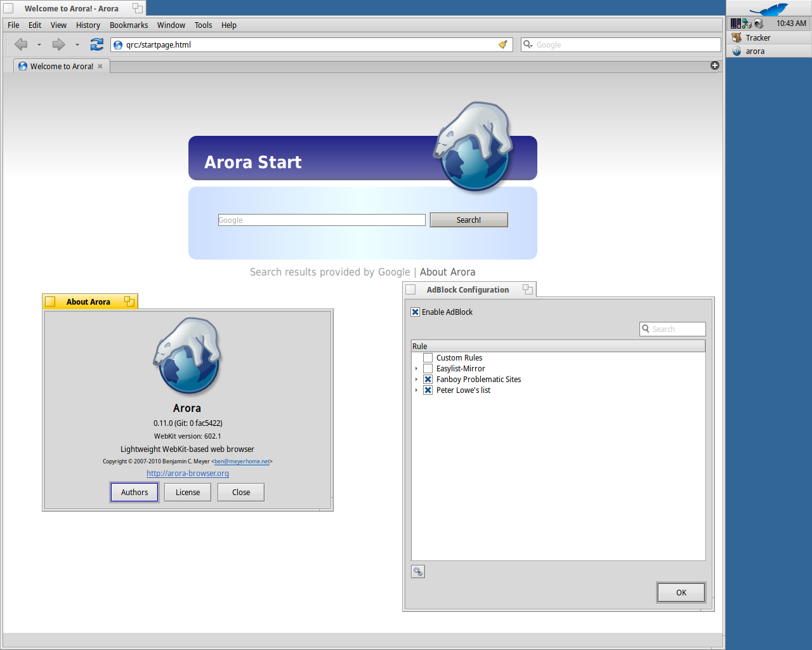Click the zoom button on the Arora main window title tab
The width and height of the screenshot is (812, 650).
(138, 8)
